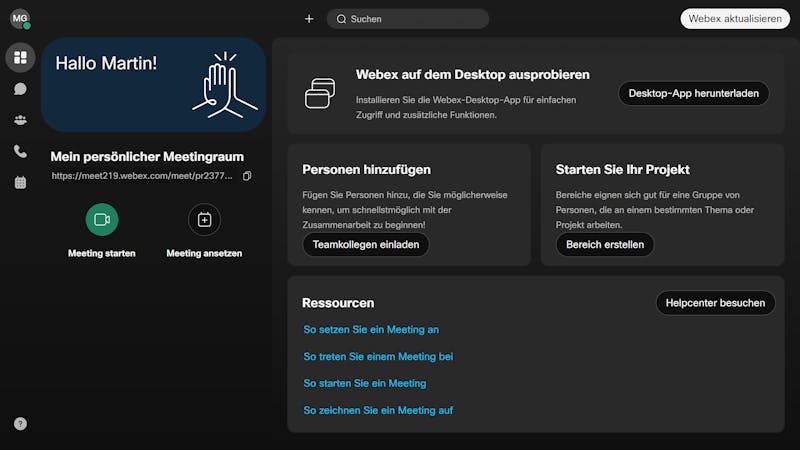
Task: Open the home dashboard grid icon
Action: point(20,57)
